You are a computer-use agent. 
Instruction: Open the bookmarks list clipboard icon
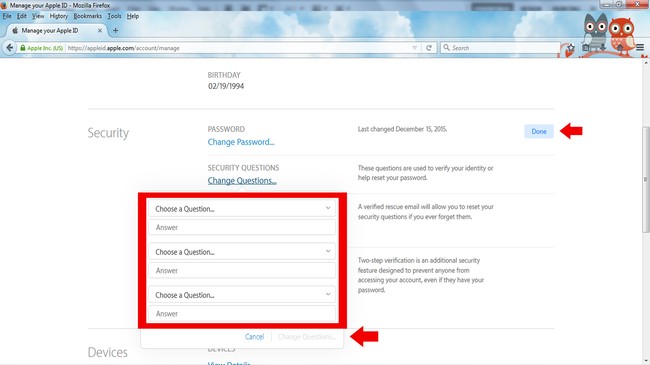click(x=586, y=48)
